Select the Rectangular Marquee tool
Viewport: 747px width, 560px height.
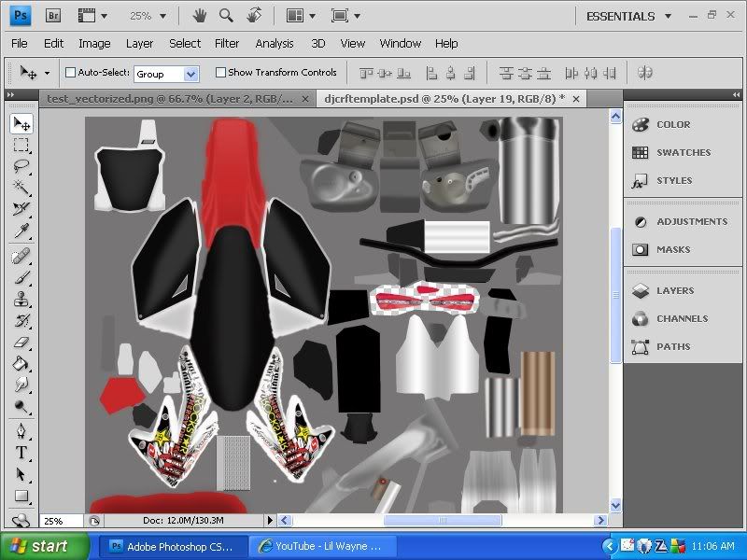coord(21,145)
